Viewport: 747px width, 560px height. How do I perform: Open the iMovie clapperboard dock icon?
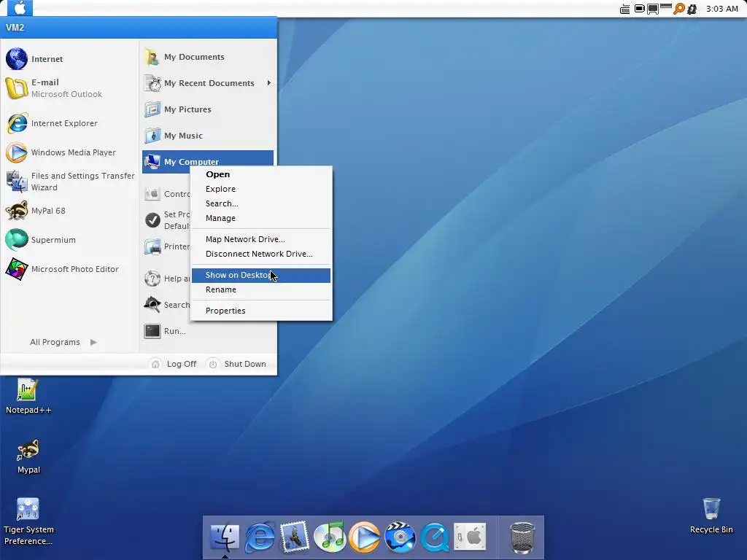tap(400, 537)
